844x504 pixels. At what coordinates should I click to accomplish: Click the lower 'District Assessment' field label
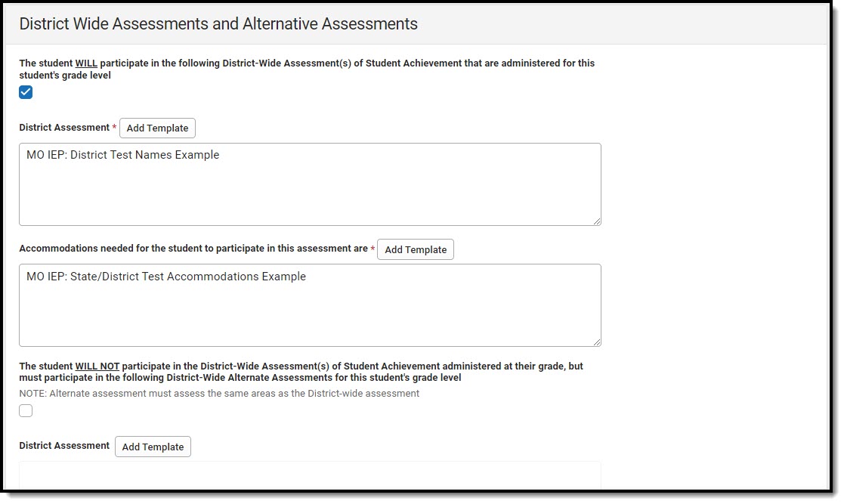pyautogui.click(x=64, y=446)
